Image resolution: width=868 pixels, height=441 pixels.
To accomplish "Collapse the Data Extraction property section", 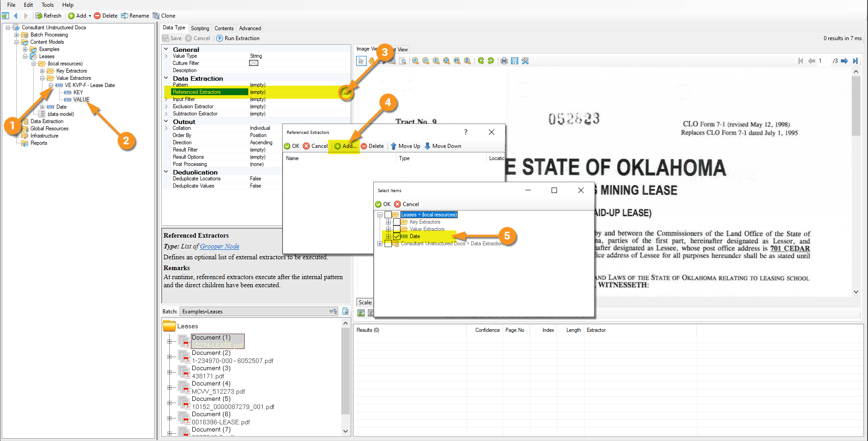I will point(166,78).
